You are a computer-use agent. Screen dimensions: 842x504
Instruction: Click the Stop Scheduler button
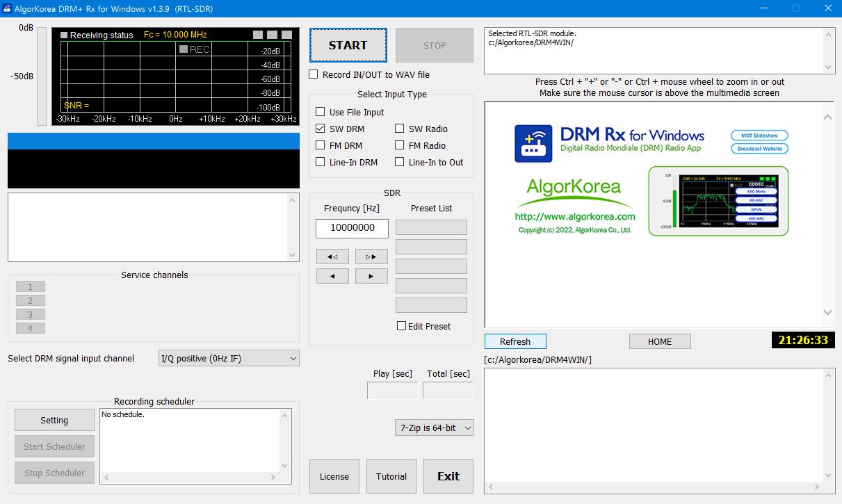click(54, 473)
